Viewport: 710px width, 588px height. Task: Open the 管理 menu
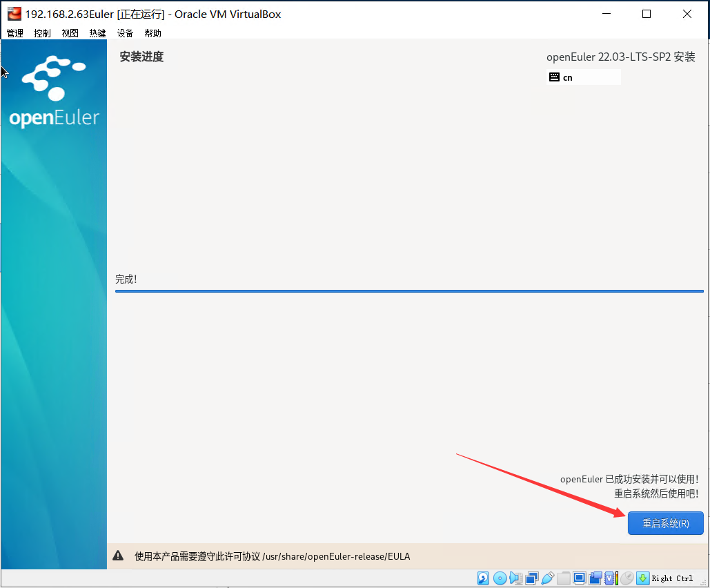point(15,33)
